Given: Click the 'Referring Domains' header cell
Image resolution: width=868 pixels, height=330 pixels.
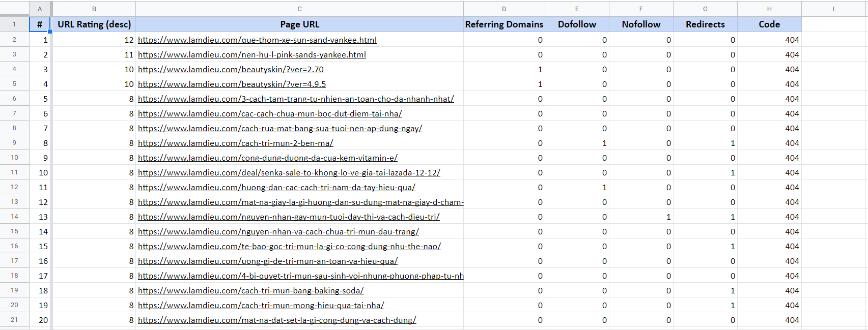Looking at the screenshot, I should 504,24.
